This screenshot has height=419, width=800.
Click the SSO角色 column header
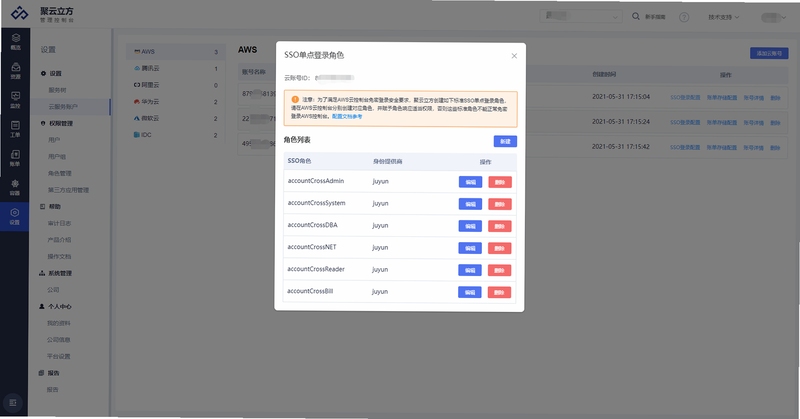299,161
